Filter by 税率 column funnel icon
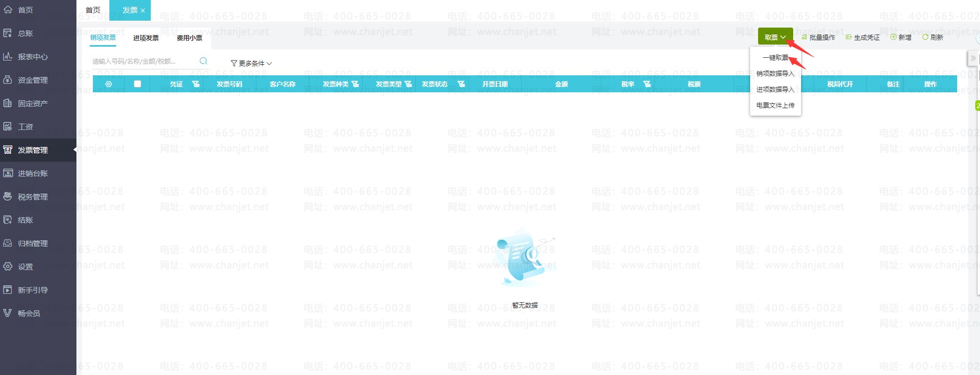This screenshot has width=980, height=375. (x=647, y=84)
